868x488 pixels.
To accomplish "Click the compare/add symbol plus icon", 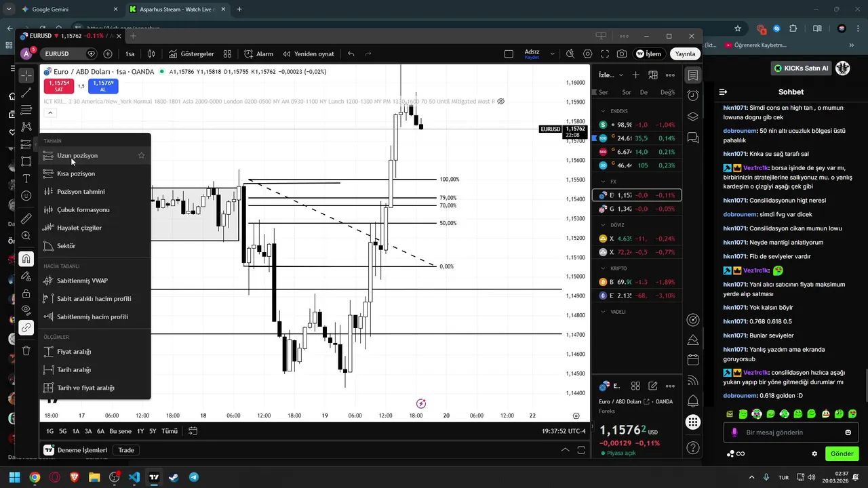I will 108,54.
